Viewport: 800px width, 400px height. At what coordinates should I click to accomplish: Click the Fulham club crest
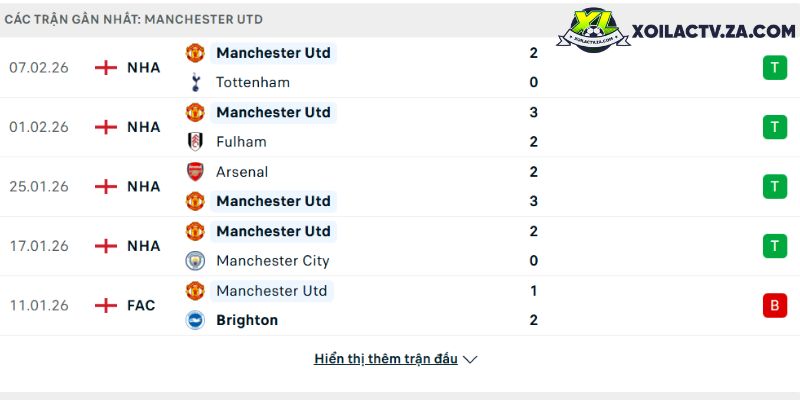tap(195, 142)
